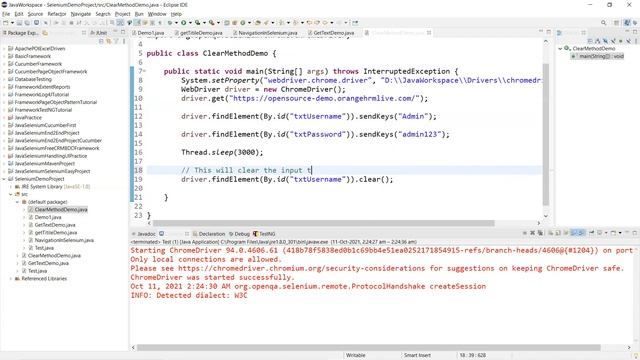Select NavigationInSelenium.java in package explorer

64,240
